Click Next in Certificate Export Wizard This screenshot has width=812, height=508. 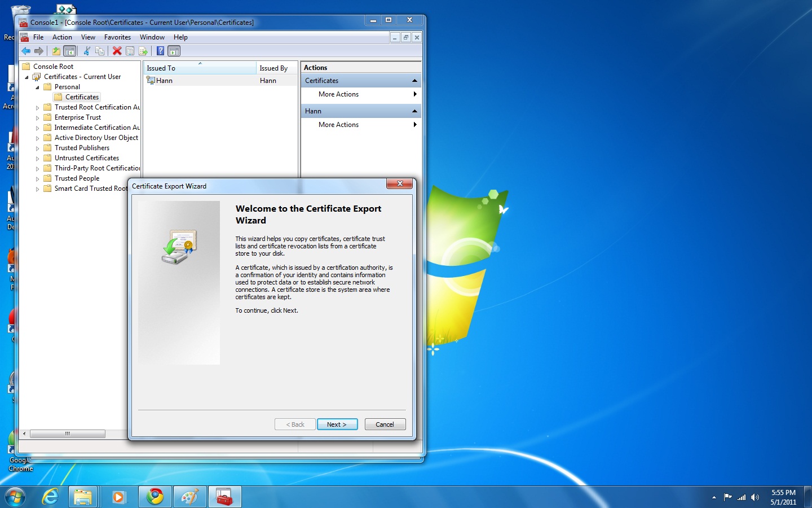[337, 424]
